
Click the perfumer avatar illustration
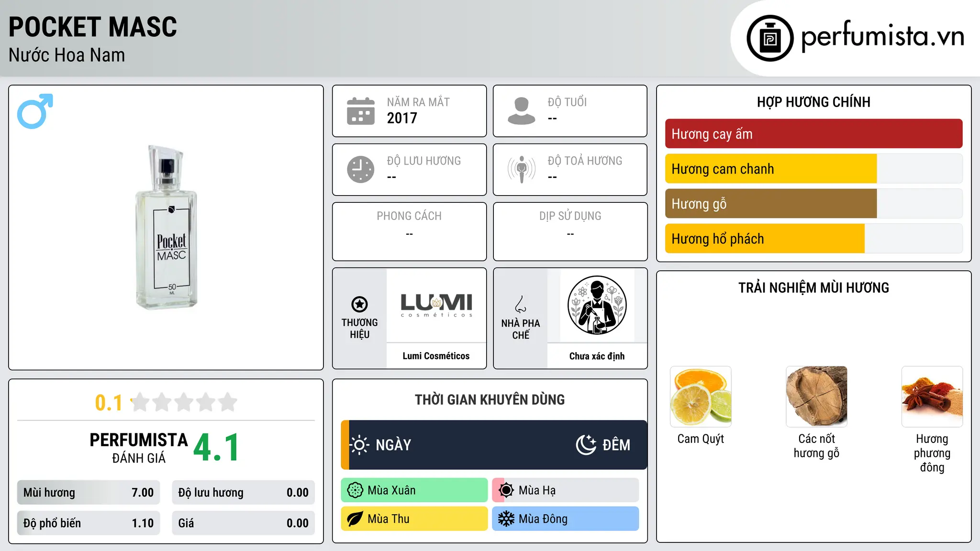click(597, 305)
